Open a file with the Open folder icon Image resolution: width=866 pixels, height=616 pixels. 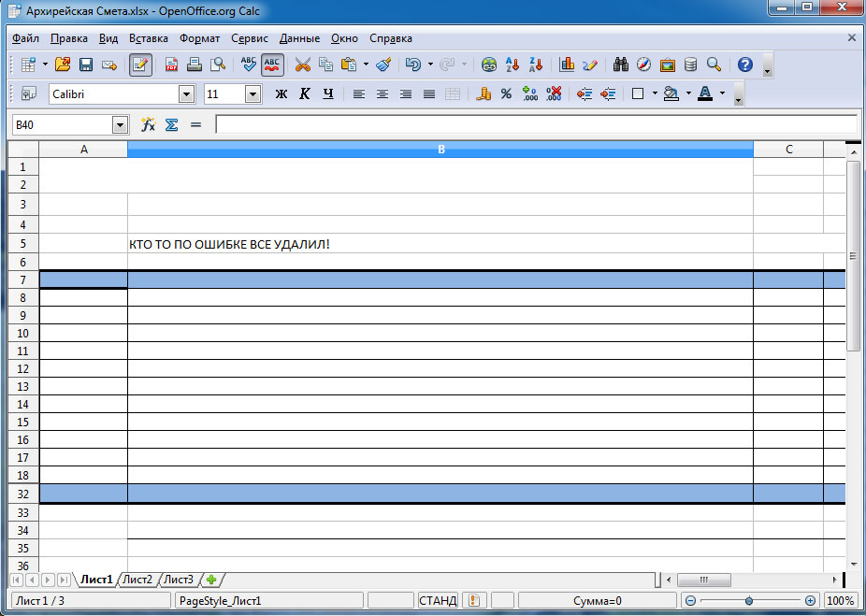[63, 65]
